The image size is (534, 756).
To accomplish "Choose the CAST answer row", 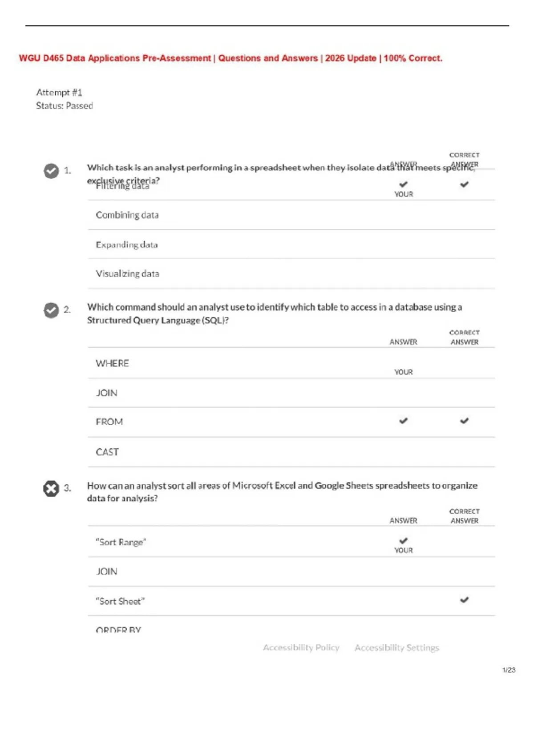I will [107, 452].
